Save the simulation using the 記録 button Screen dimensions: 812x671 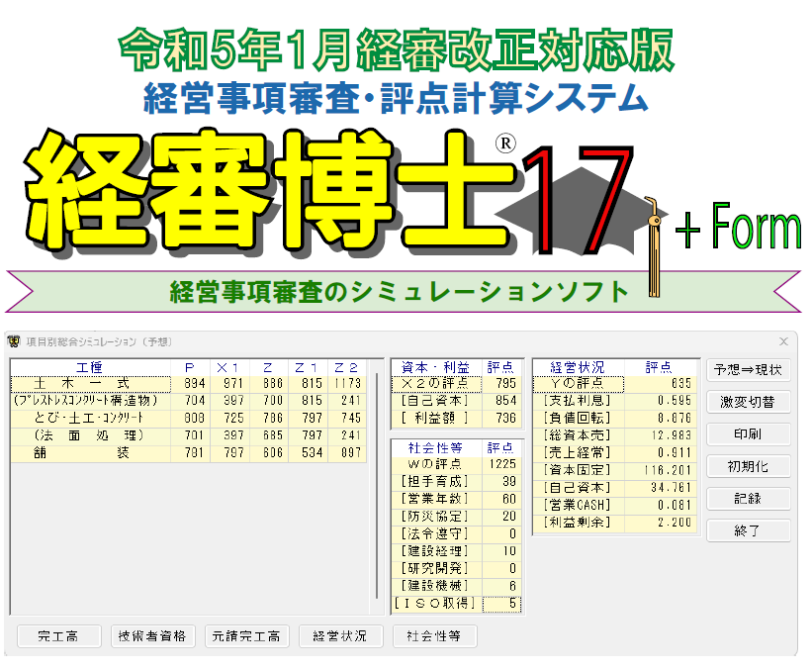tap(749, 499)
